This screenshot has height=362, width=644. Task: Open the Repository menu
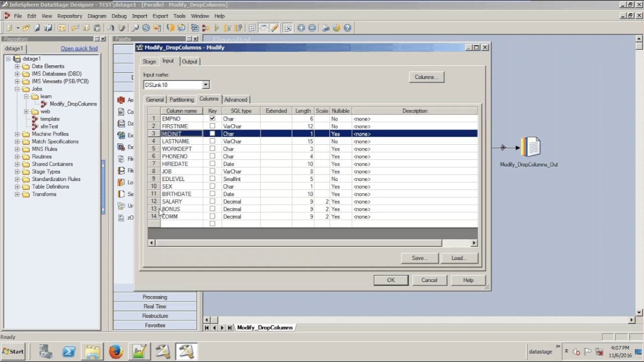[69, 16]
